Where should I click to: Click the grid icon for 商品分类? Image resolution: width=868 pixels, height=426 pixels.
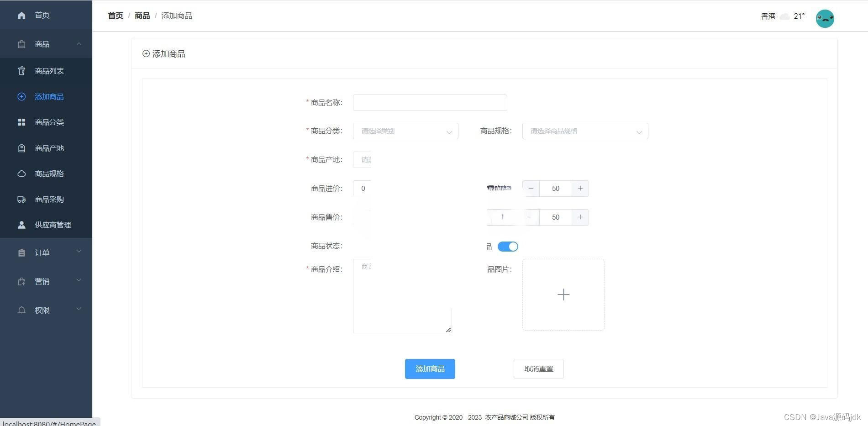pos(21,122)
